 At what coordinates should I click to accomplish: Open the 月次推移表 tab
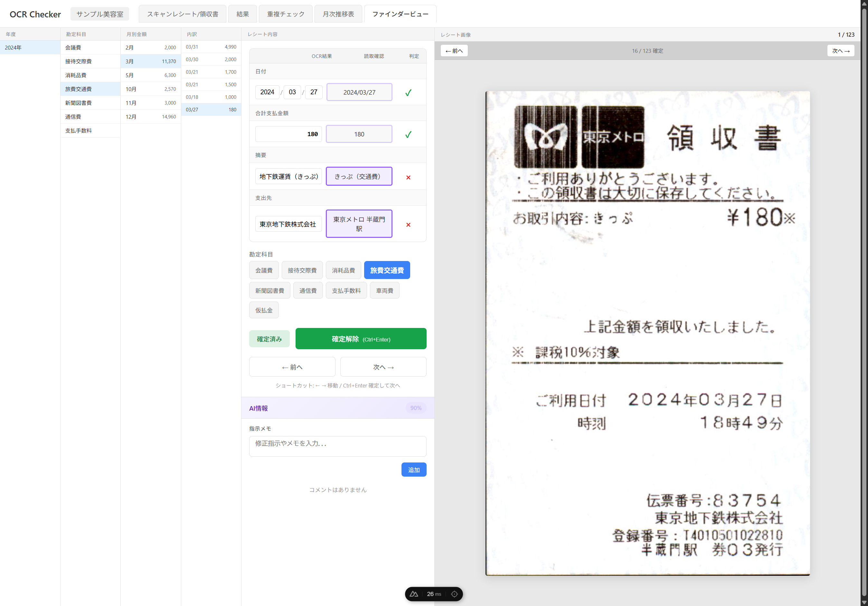[338, 14]
